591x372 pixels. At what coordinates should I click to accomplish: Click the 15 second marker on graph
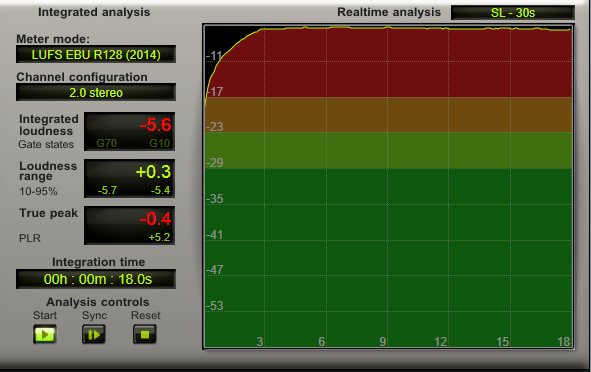[x=502, y=341]
